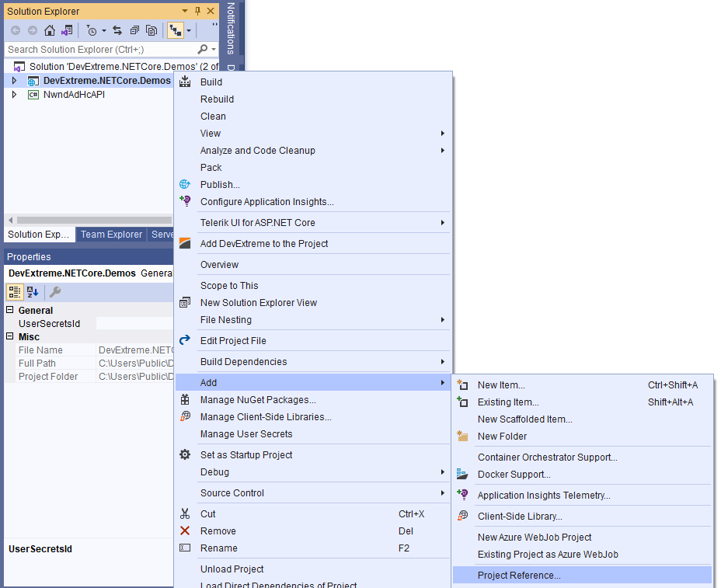
Task: Click the Categorized icon in Properties
Action: (x=15, y=292)
